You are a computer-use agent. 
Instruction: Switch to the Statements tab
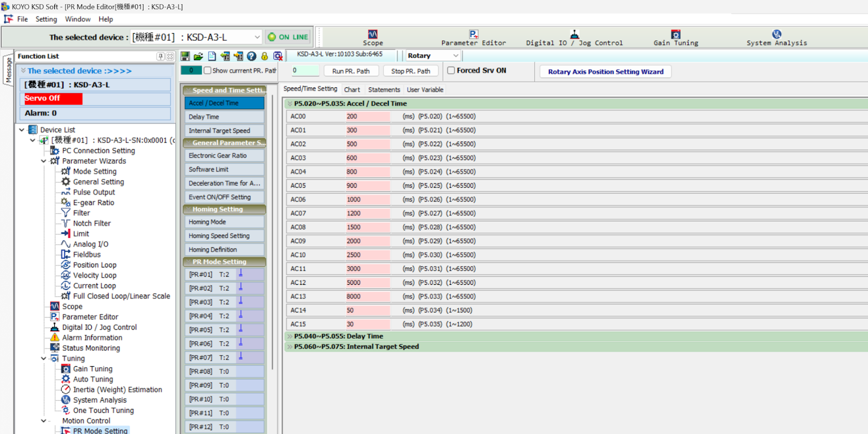[x=384, y=90]
